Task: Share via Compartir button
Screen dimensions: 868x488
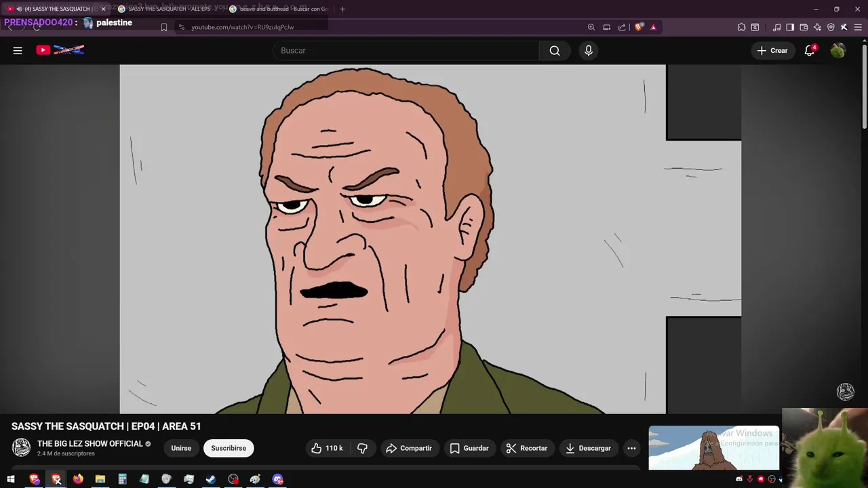Action: point(409,448)
